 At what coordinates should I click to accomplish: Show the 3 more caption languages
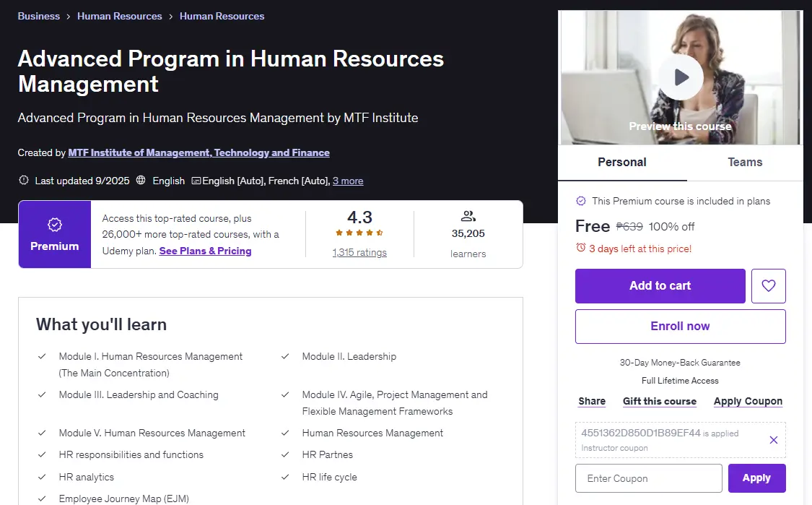click(348, 181)
